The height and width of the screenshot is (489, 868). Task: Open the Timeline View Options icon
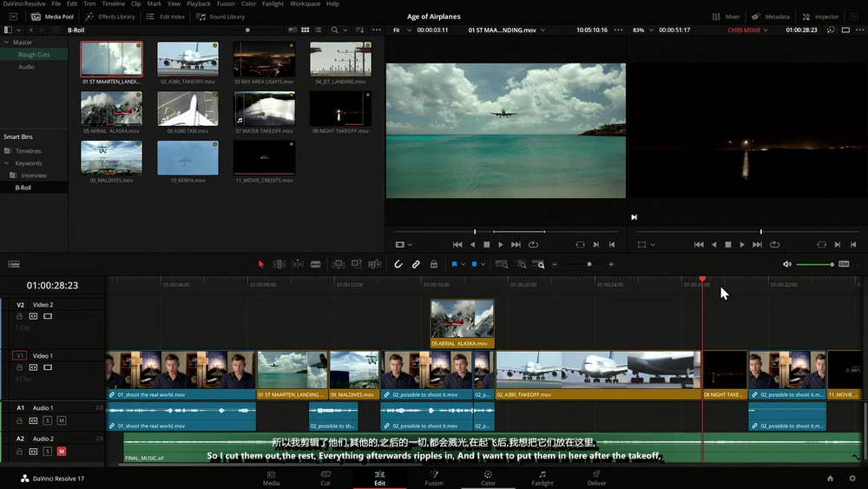(14, 264)
